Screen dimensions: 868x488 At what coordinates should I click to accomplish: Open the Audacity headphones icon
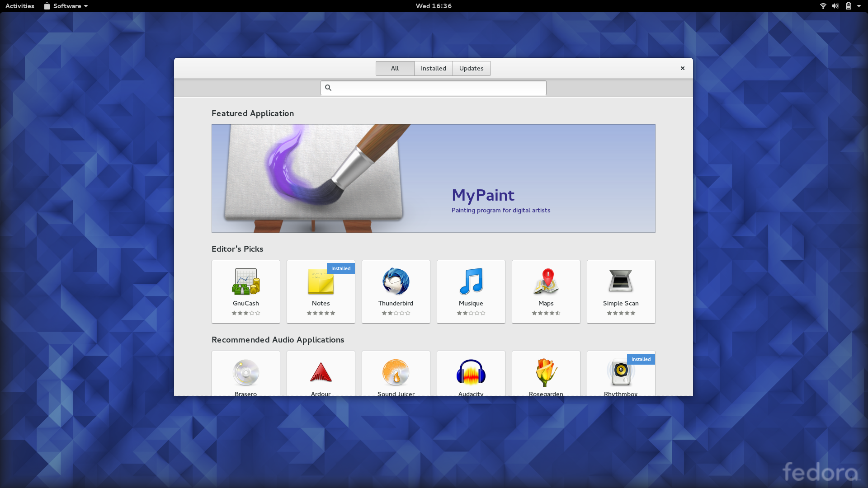coord(471,372)
